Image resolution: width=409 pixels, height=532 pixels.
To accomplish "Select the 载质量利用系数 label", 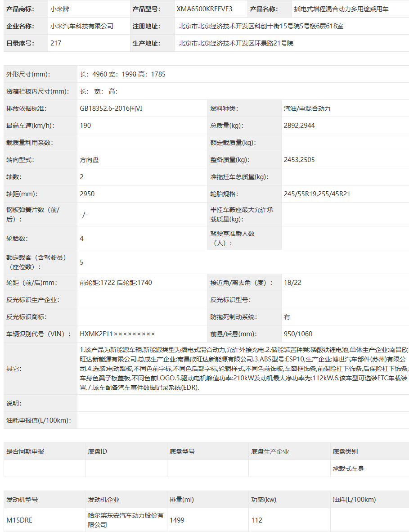I will [x=30, y=143].
